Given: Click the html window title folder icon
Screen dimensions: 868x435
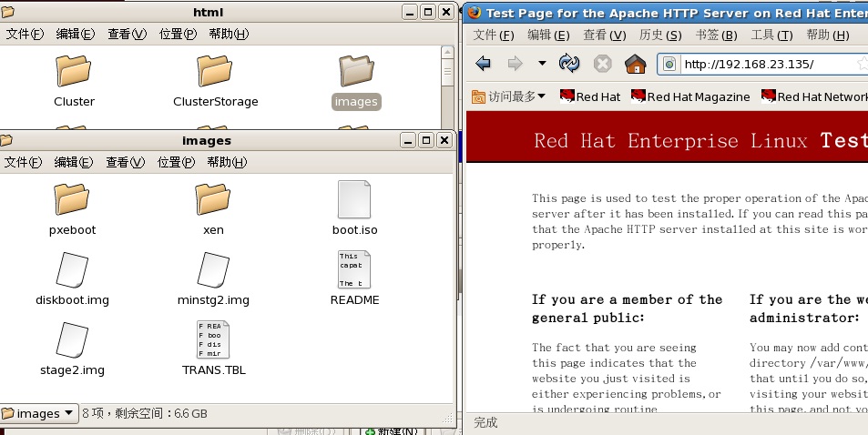Looking at the screenshot, I should coord(7,12).
